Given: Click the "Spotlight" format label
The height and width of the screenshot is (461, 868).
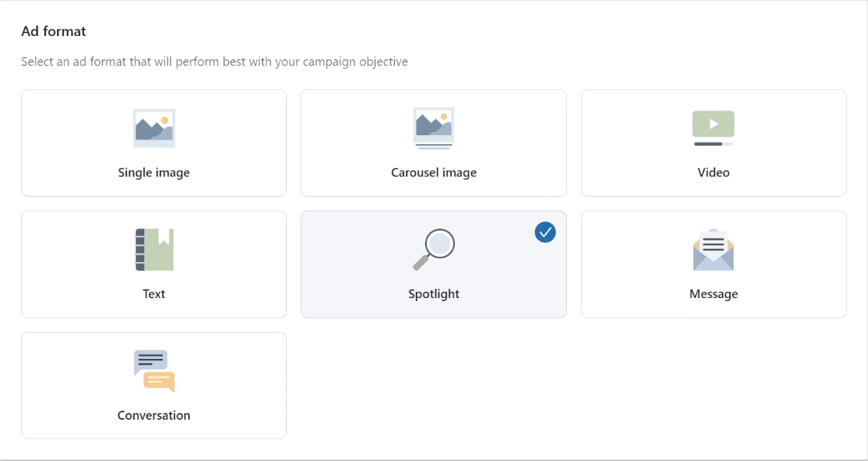Looking at the screenshot, I should (434, 294).
